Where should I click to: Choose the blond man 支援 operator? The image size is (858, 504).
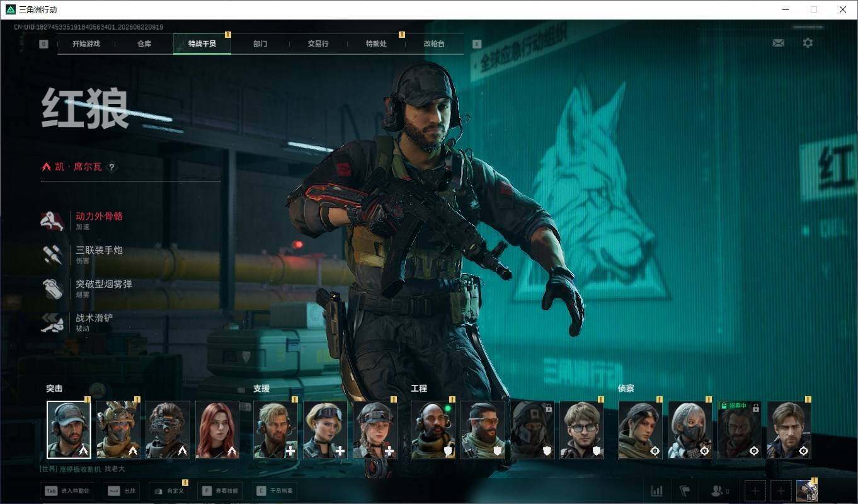pos(275,430)
